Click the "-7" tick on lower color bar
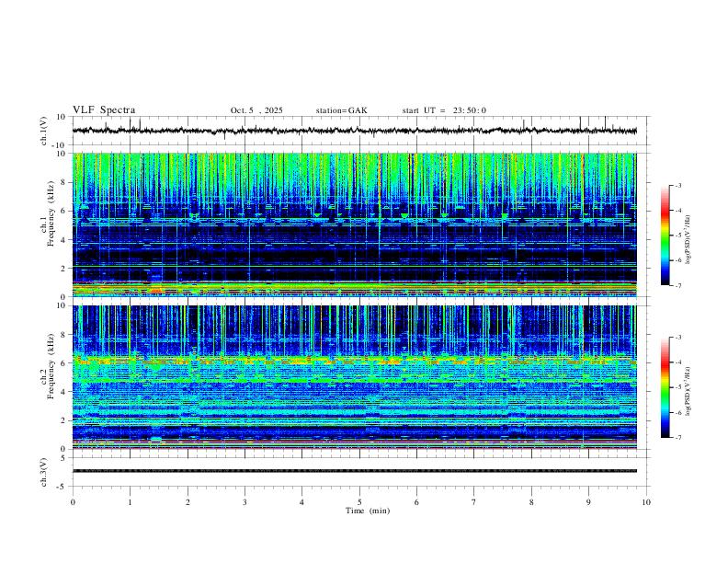The image size is (728, 563). click(678, 438)
